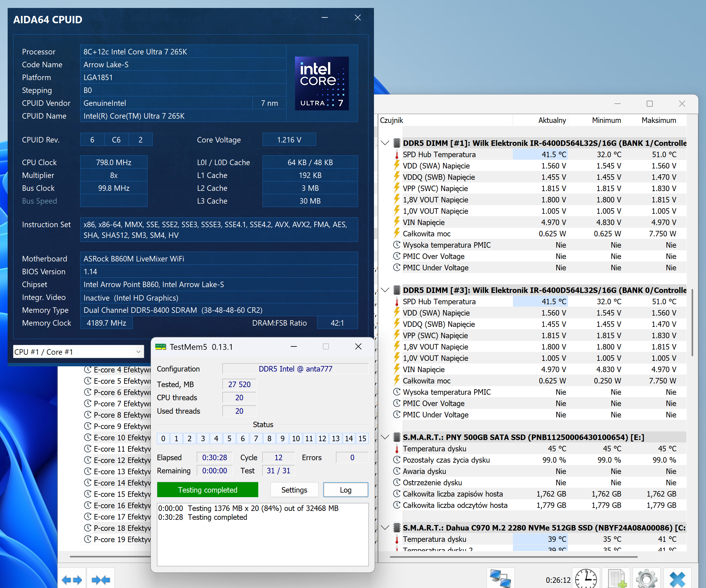Click the Testing completed green bar
Image resolution: width=706 pixels, height=588 pixels.
point(207,490)
